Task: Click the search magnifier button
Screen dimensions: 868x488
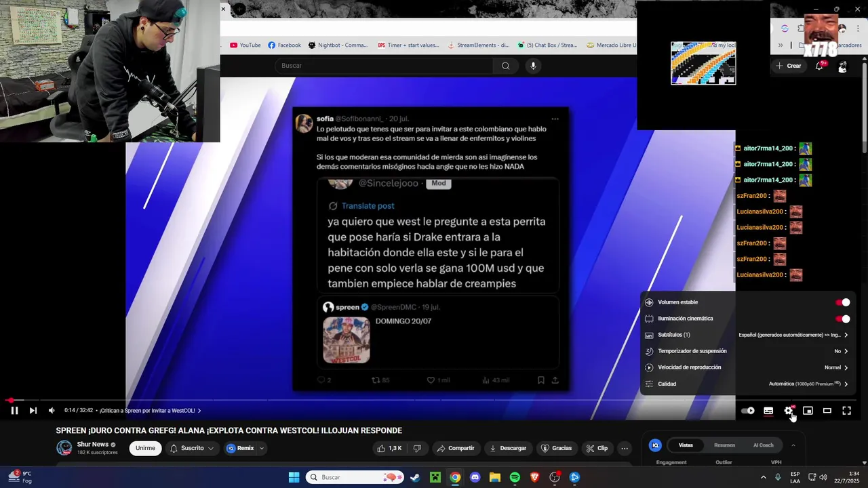Action: coord(505,66)
